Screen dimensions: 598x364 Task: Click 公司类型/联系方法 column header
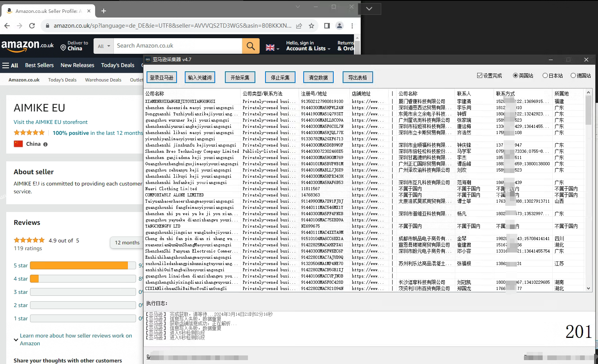[270, 94]
